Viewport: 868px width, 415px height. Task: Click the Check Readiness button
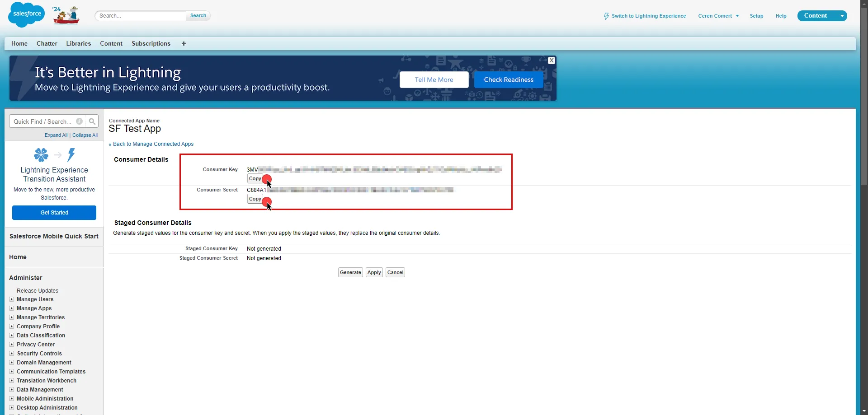point(509,79)
